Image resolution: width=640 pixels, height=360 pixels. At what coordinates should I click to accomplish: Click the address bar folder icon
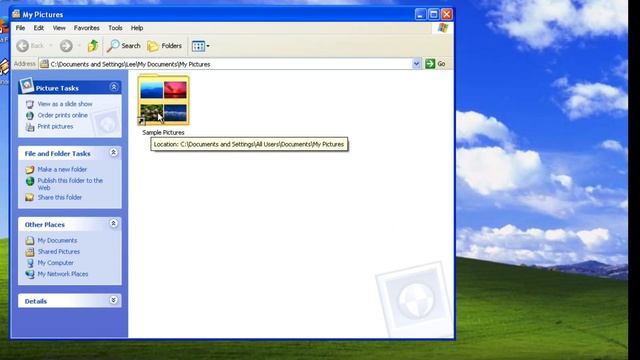click(x=44, y=64)
